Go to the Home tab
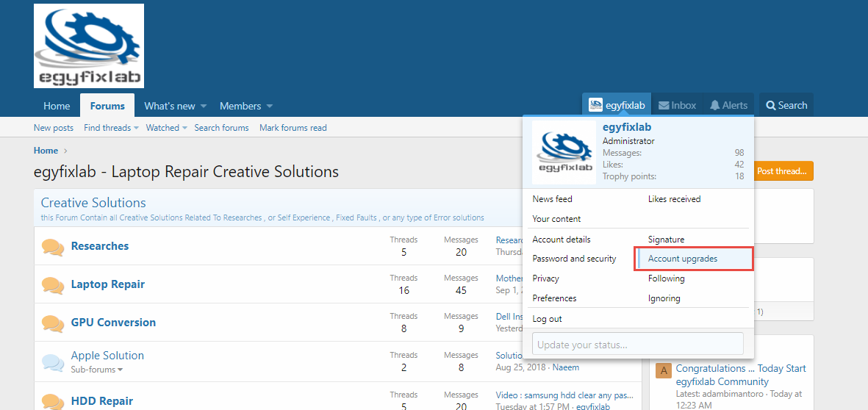Screen dimensions: 868x410 [57, 106]
